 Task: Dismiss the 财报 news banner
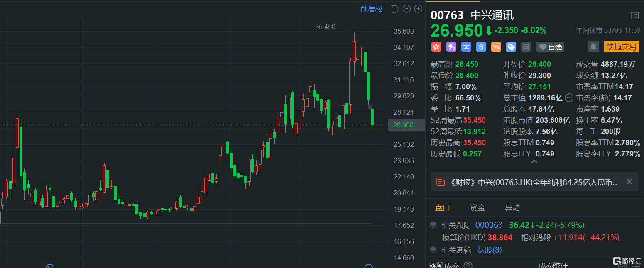point(629,182)
